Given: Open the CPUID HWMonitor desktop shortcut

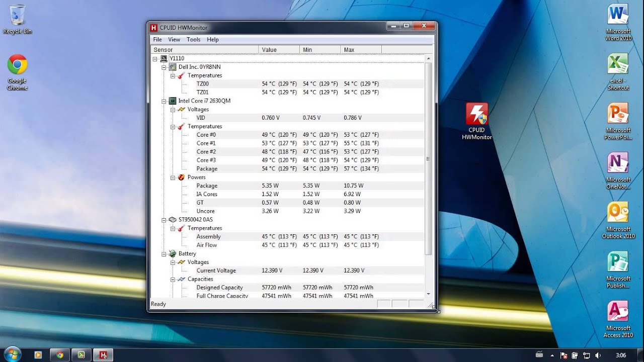Looking at the screenshot, I should 476,121.
